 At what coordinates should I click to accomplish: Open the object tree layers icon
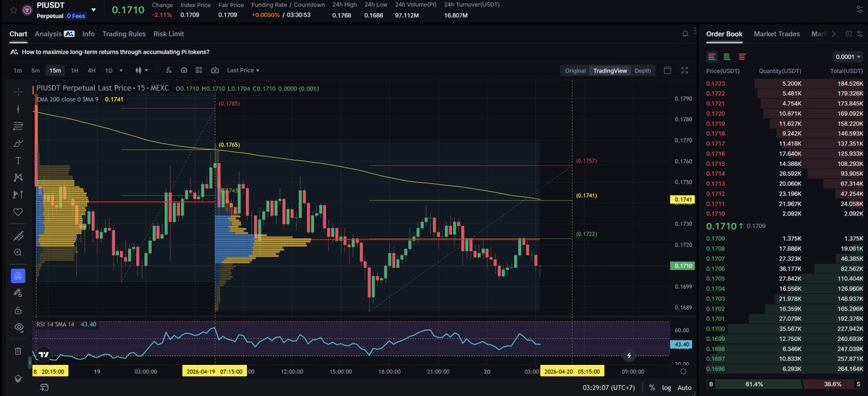17,379
